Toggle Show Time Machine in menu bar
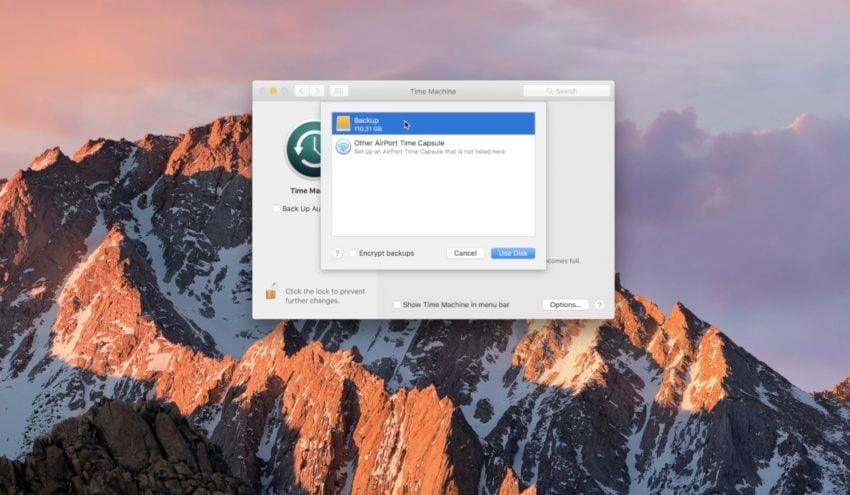The image size is (850, 495). [397, 305]
